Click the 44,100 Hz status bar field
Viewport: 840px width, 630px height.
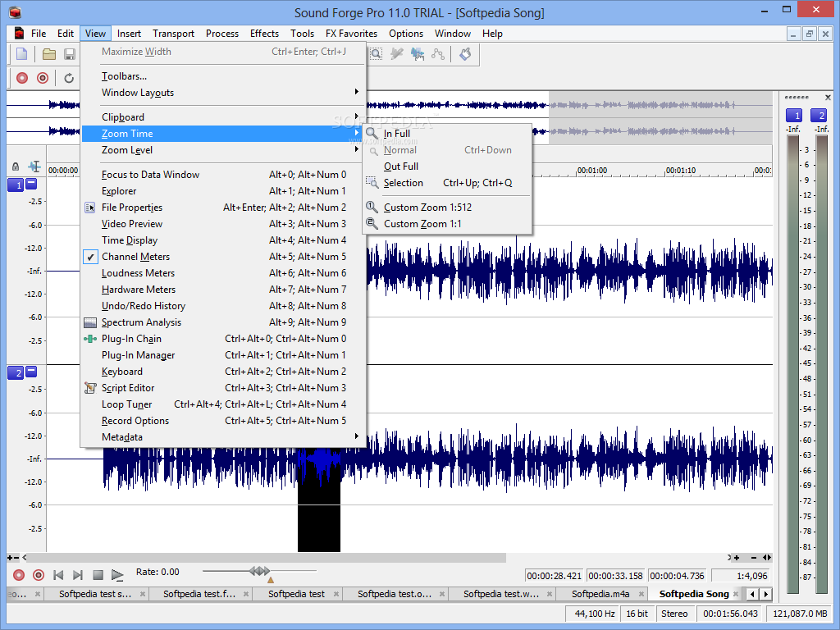click(594, 614)
